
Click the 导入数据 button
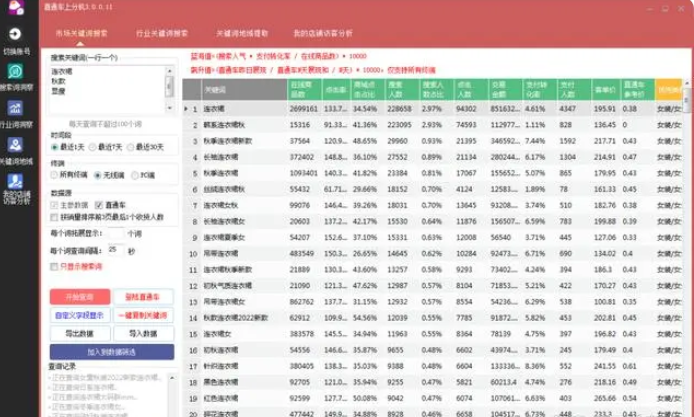click(x=143, y=333)
